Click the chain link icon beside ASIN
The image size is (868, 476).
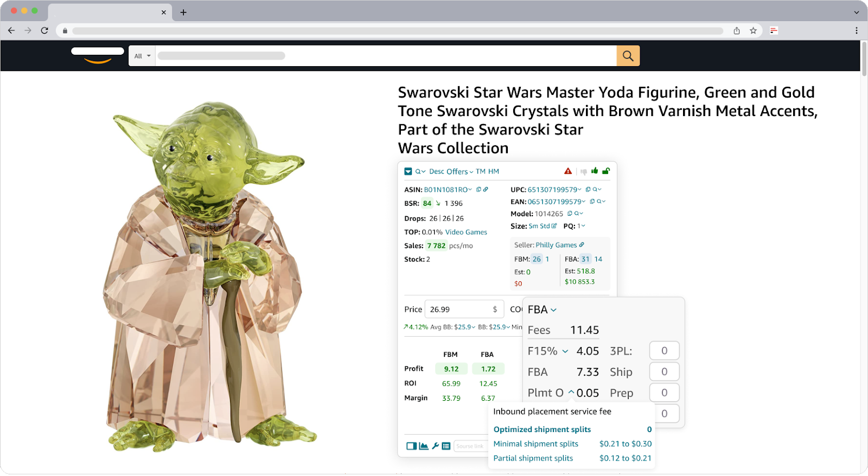(x=486, y=190)
